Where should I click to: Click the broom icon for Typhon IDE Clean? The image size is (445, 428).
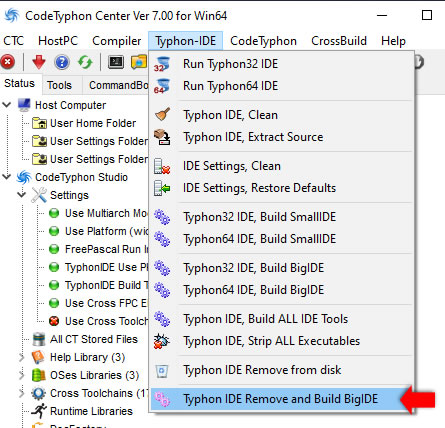[x=162, y=115]
